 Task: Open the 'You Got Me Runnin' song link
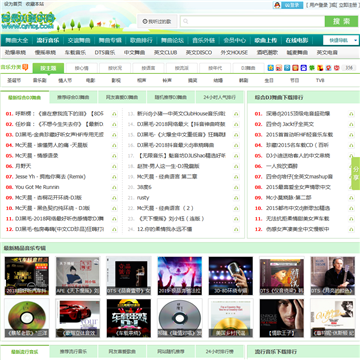(37, 187)
